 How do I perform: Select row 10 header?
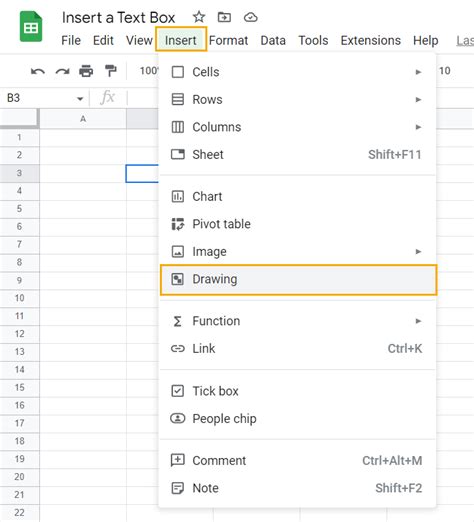pos(19,298)
